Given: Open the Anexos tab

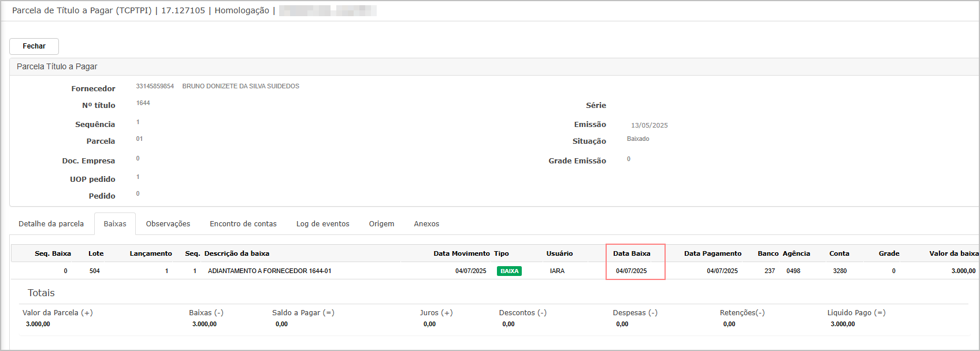Looking at the screenshot, I should point(426,224).
